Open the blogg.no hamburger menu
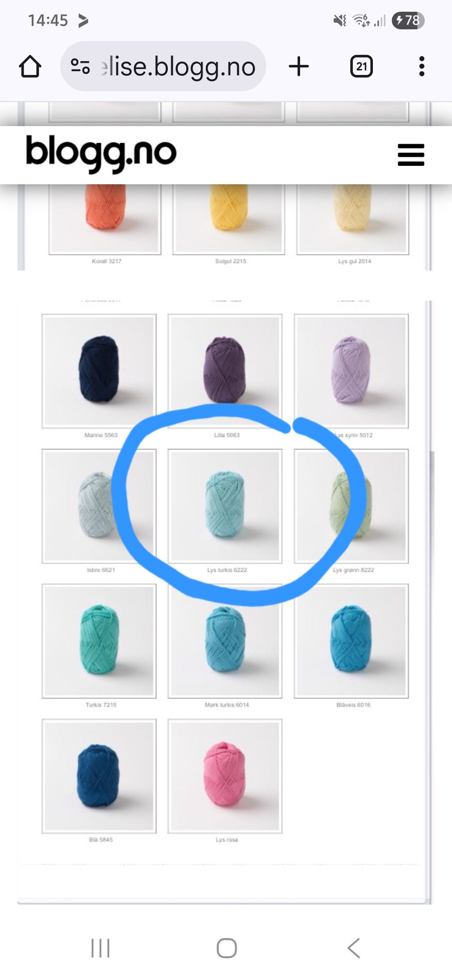Screen dimensions: 452x980 (411, 155)
